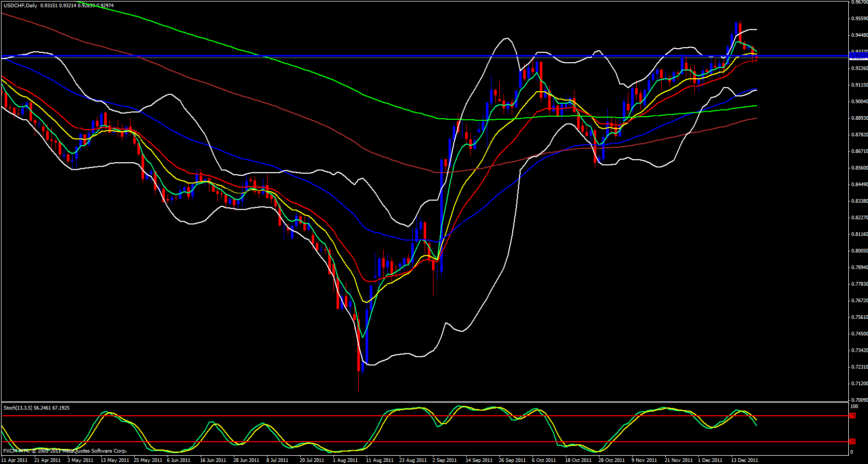
Task: Click the 0.7120 price scale label
Action: point(859,384)
